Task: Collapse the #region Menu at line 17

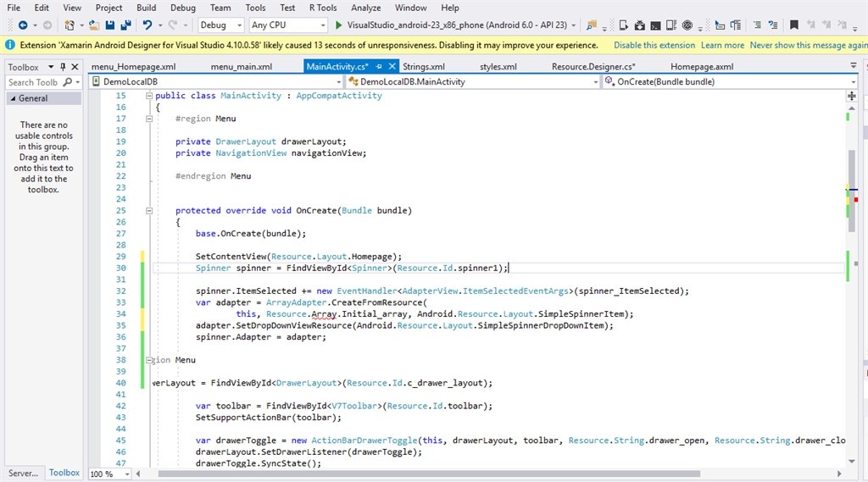Action: [149, 119]
